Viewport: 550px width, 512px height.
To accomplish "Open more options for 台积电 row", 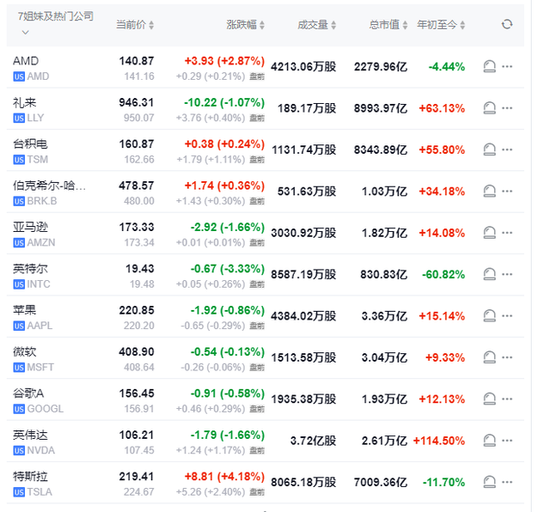I will coord(507,150).
